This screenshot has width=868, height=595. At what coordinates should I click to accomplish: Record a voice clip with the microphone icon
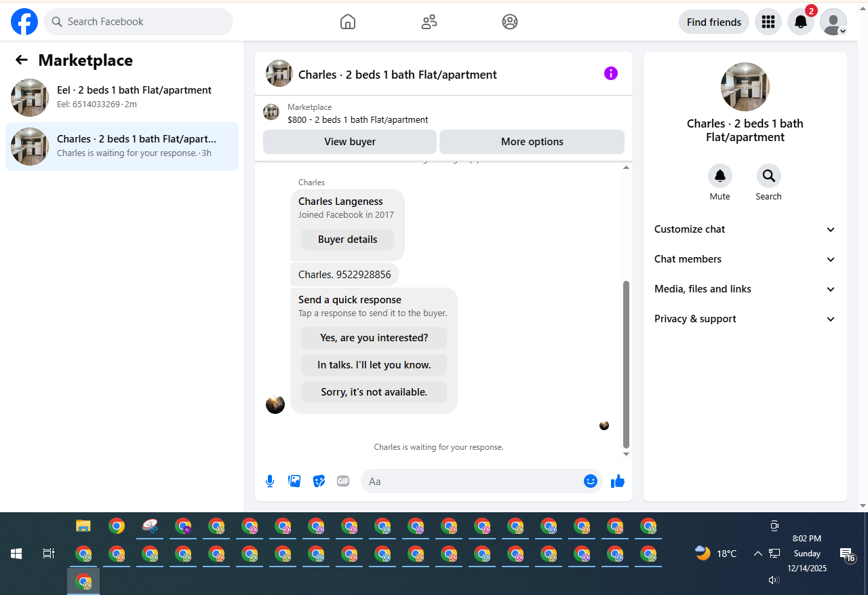point(270,481)
